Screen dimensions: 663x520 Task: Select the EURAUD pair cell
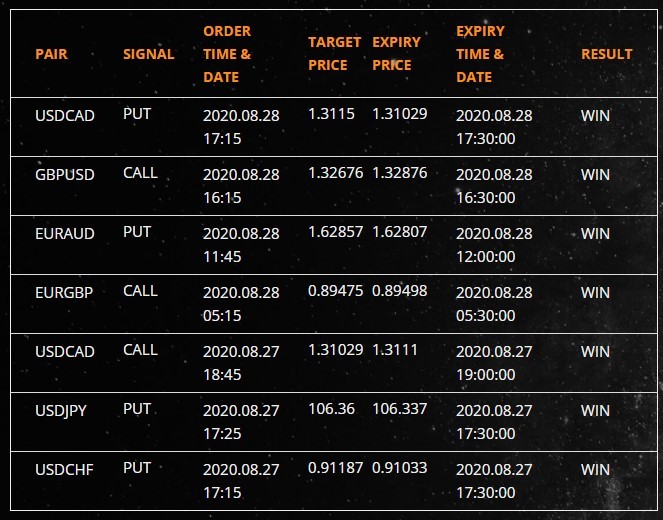65,234
